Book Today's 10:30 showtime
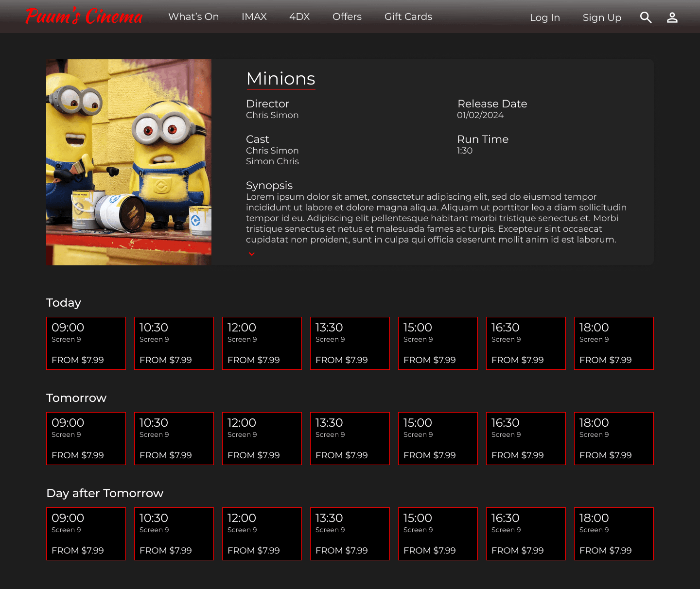 [174, 344]
